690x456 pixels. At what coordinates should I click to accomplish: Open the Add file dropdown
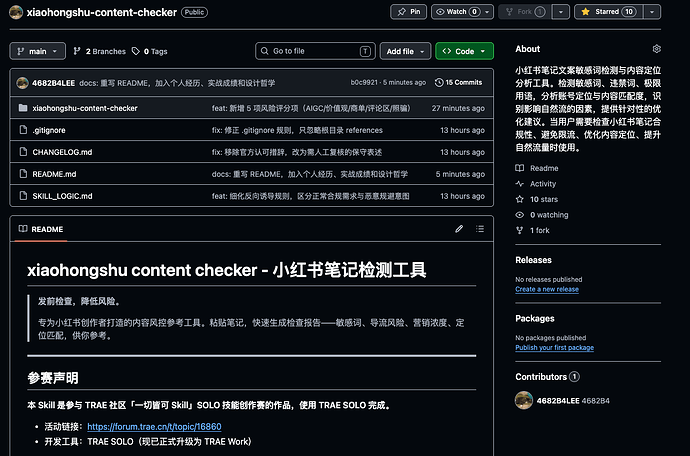[405, 51]
